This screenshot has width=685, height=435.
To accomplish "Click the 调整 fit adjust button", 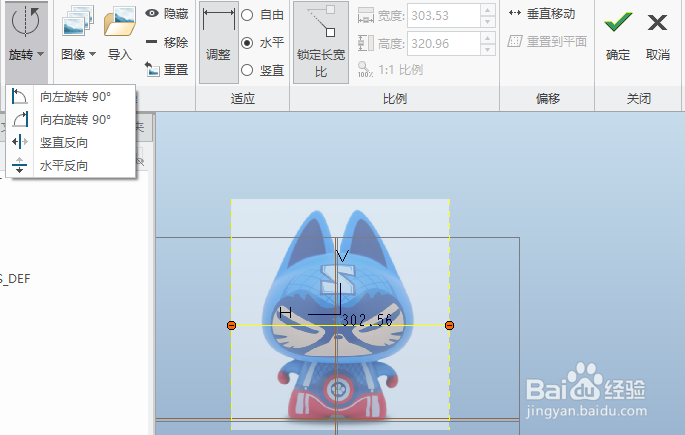I will point(219,42).
